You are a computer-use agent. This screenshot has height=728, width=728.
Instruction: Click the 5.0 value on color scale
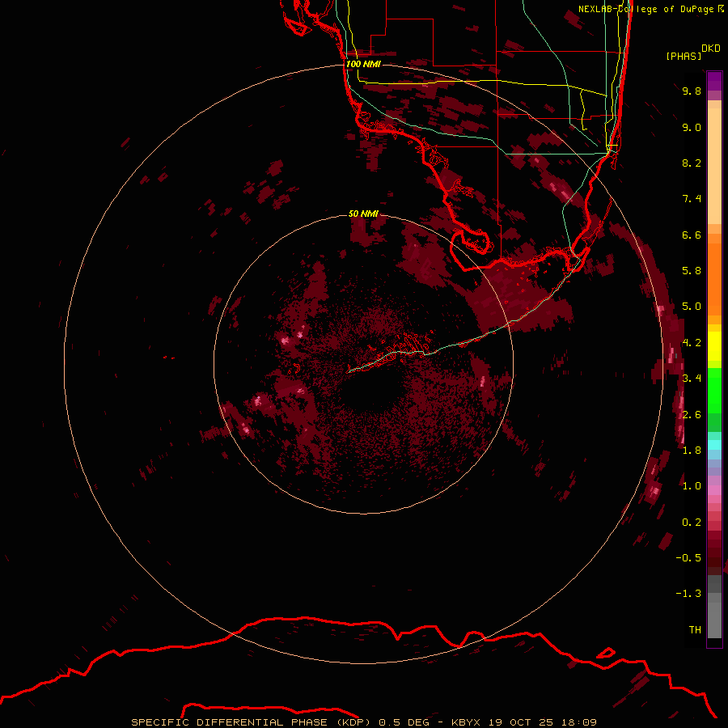pos(692,307)
